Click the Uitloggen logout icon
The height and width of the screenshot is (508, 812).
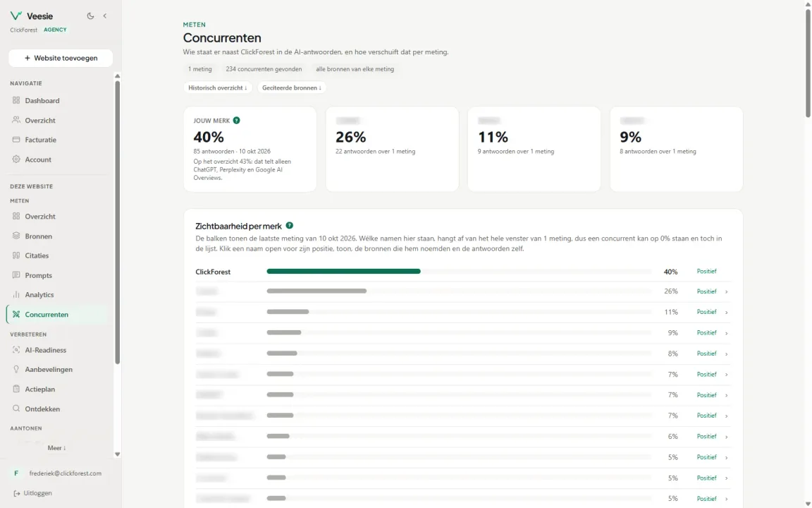(17, 493)
